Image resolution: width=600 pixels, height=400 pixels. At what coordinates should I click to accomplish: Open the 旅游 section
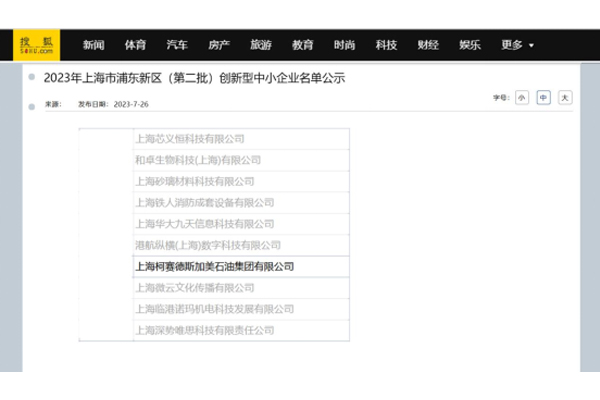(261, 45)
